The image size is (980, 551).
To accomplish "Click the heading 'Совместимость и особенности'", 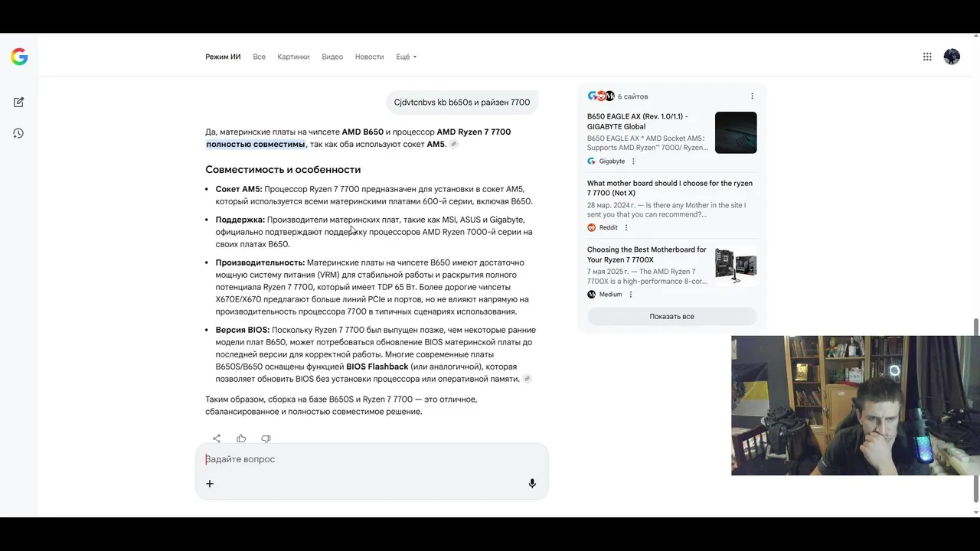I will coord(283,169).
